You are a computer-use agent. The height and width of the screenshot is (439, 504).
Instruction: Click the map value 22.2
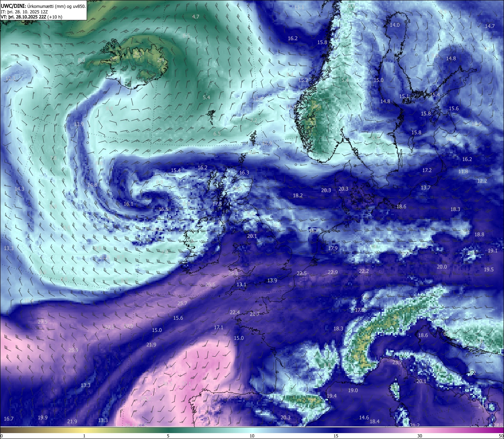(364, 271)
